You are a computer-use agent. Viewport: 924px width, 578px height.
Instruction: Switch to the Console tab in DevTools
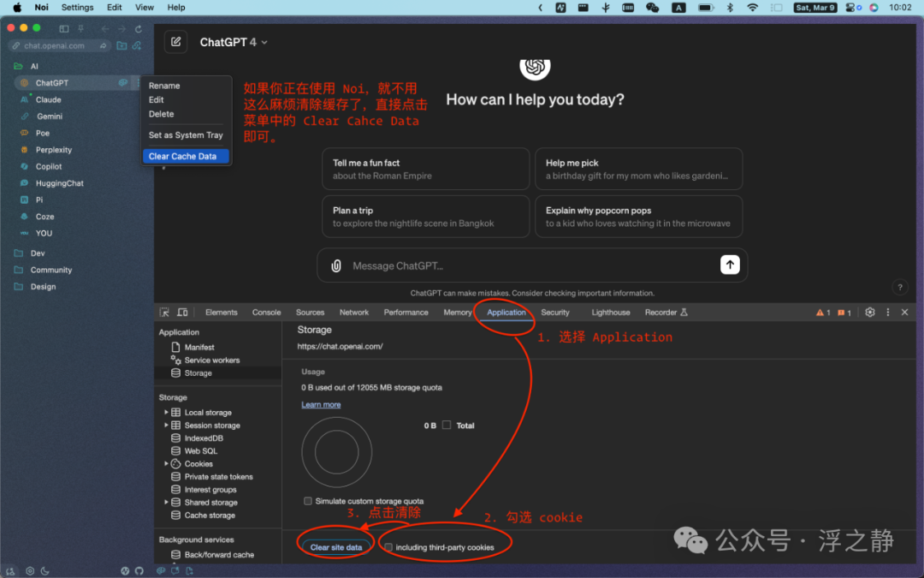(x=266, y=312)
